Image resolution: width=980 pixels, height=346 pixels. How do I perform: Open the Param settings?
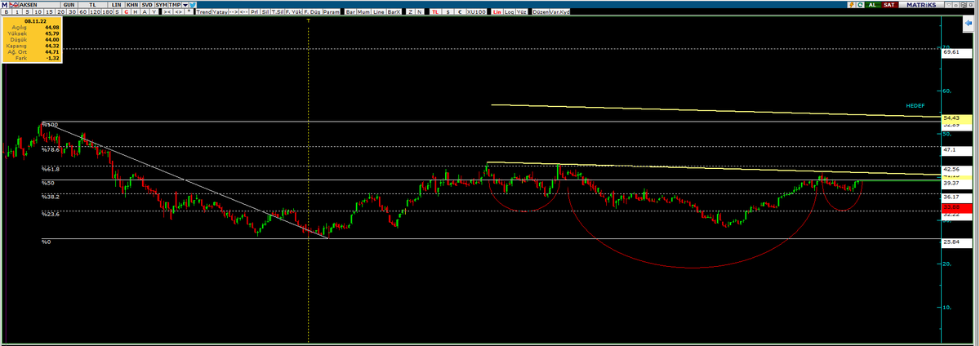coord(332,12)
